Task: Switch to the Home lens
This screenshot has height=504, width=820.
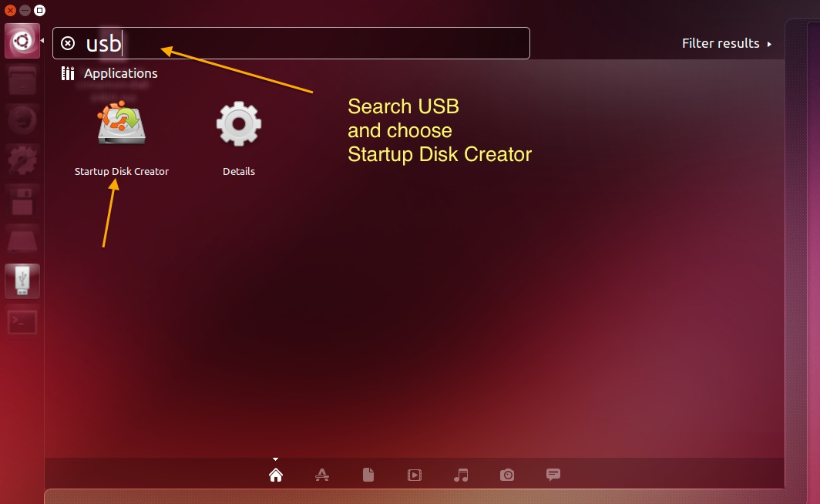Action: tap(276, 475)
